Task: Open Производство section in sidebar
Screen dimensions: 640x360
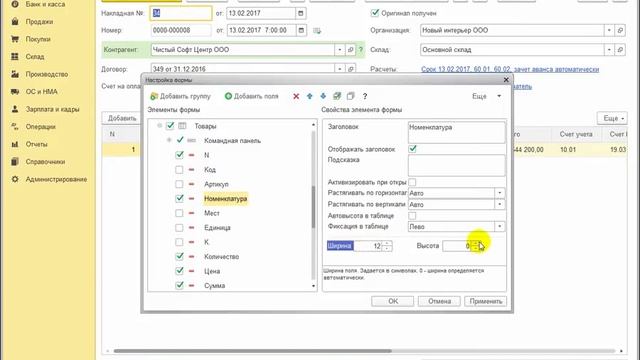Action: (47, 74)
